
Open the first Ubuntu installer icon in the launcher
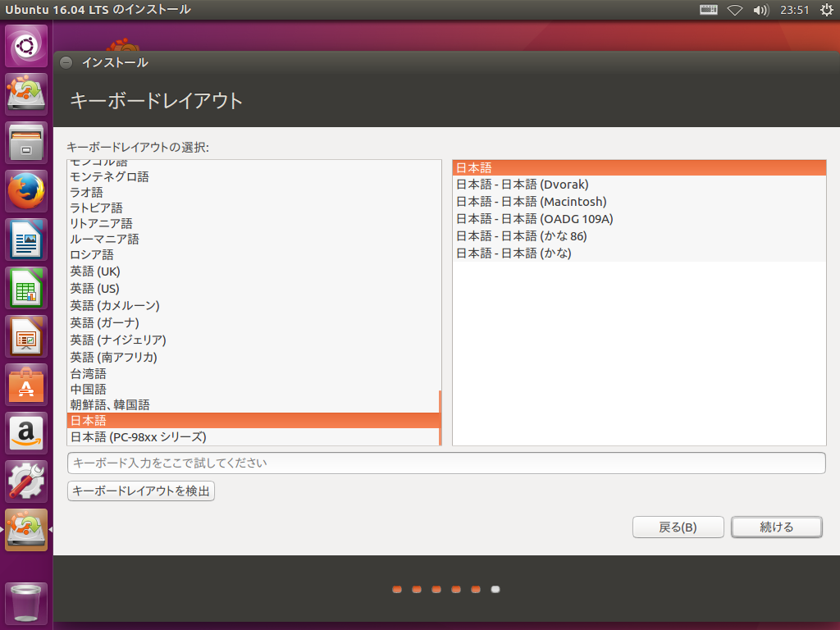click(x=26, y=94)
